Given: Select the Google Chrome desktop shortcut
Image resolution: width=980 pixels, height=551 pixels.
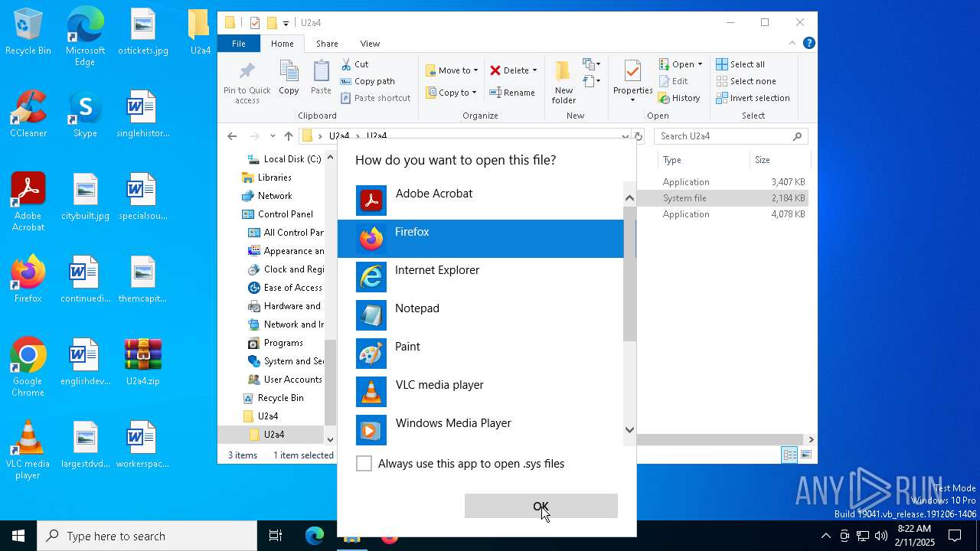Looking at the screenshot, I should [x=28, y=367].
